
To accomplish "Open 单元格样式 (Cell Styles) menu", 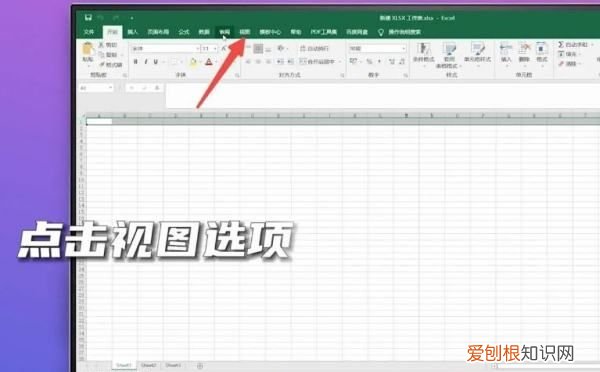I will (478, 54).
